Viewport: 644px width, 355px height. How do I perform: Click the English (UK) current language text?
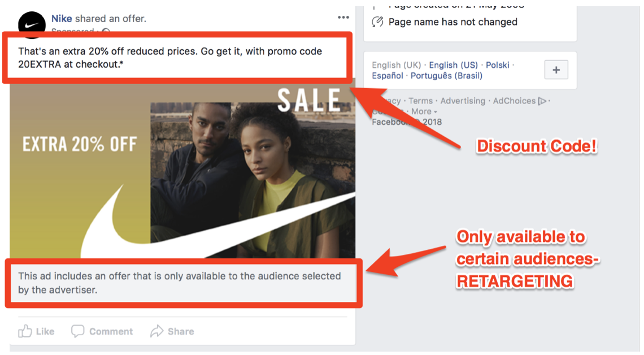(x=397, y=65)
